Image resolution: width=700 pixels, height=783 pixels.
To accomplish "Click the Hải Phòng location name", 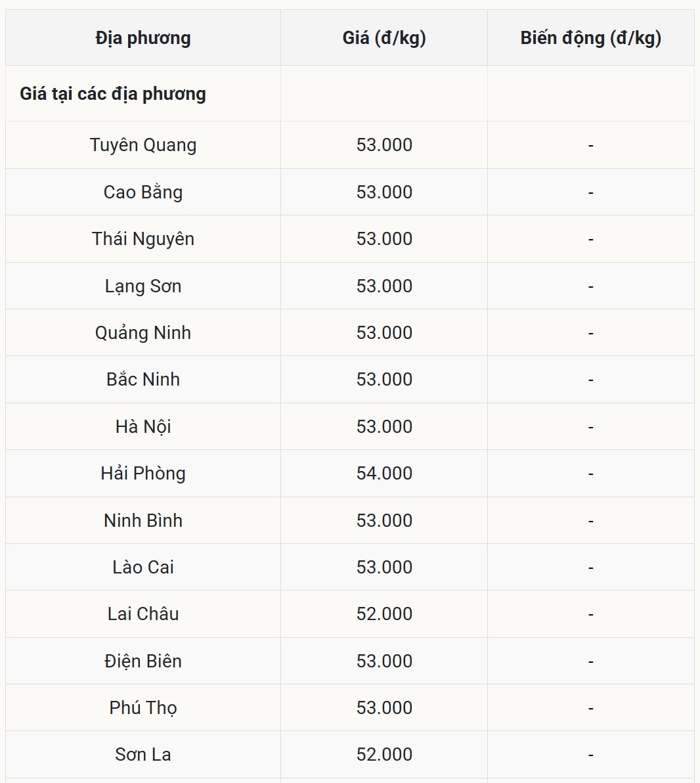I will pos(143,474).
